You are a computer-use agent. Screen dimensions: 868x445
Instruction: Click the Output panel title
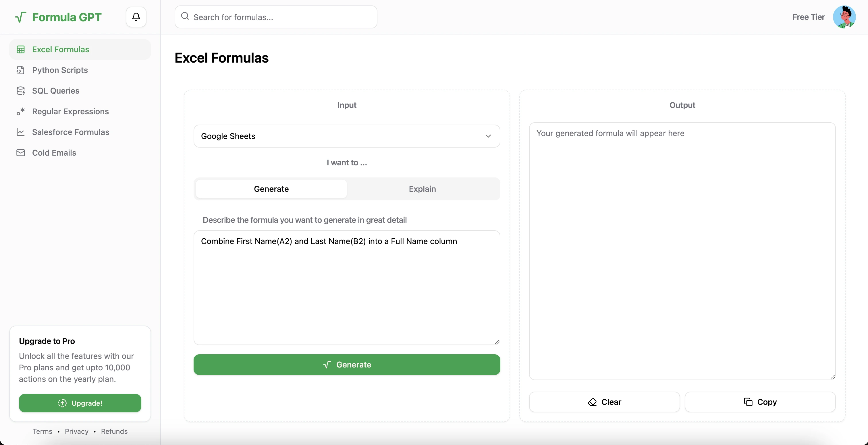(682, 105)
